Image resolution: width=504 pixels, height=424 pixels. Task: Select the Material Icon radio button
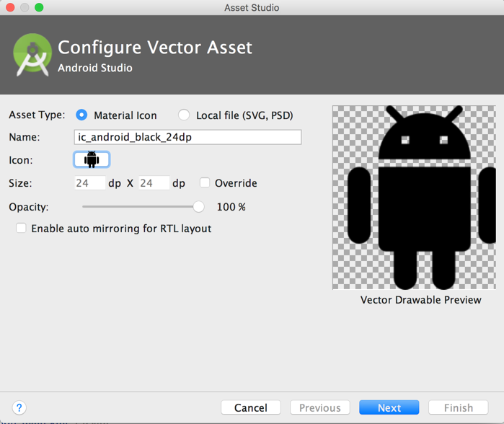81,115
